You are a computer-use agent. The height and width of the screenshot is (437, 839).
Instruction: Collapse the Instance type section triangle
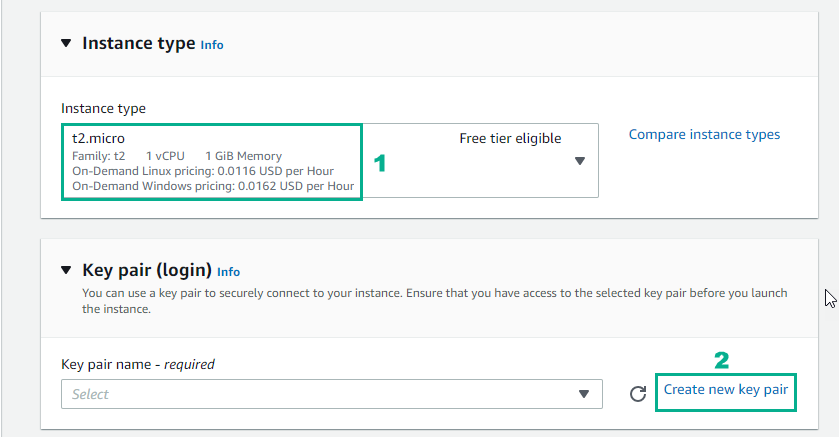pos(66,43)
